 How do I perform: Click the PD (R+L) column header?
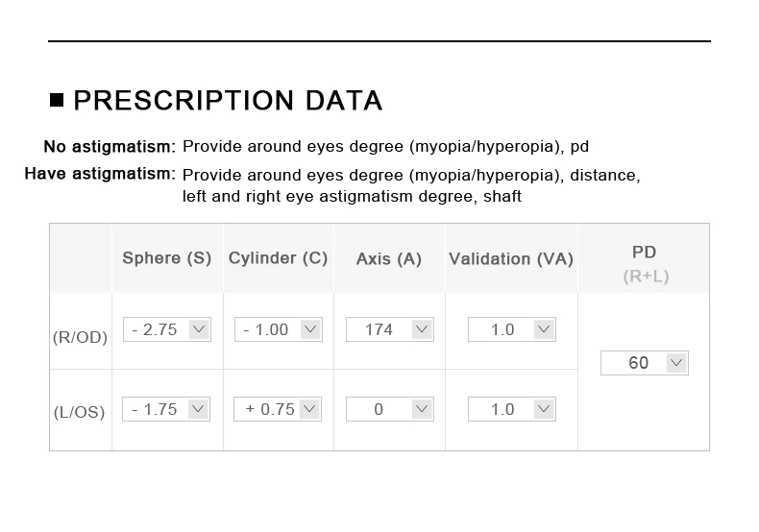644,263
